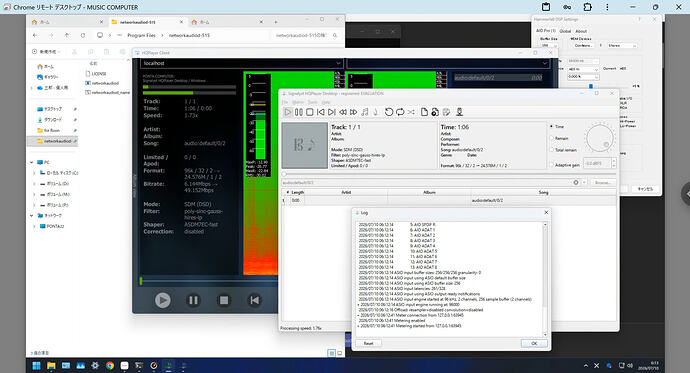Toggle the shuffle/random playback icon
Screen dimensions: 690x373
click(x=411, y=112)
